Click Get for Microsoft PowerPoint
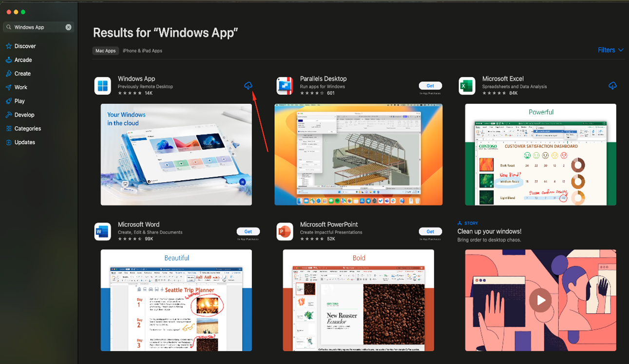Screen dimensions: 629x364 (x=430, y=231)
